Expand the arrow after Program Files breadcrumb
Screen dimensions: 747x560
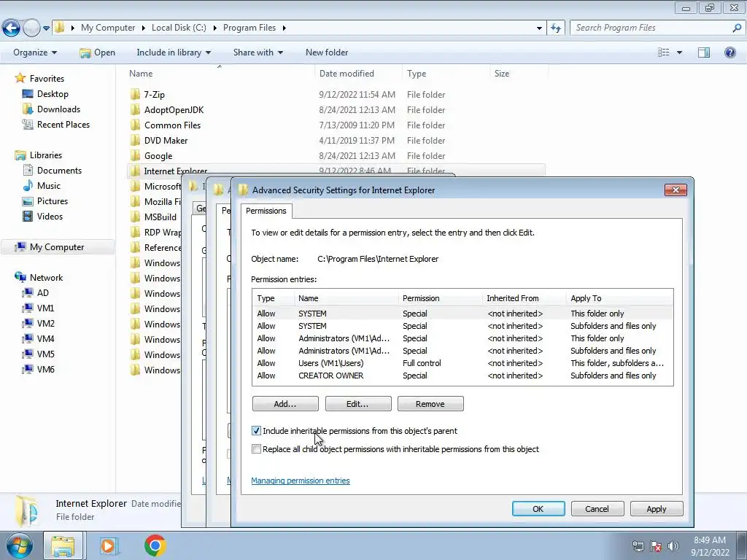[x=284, y=28]
